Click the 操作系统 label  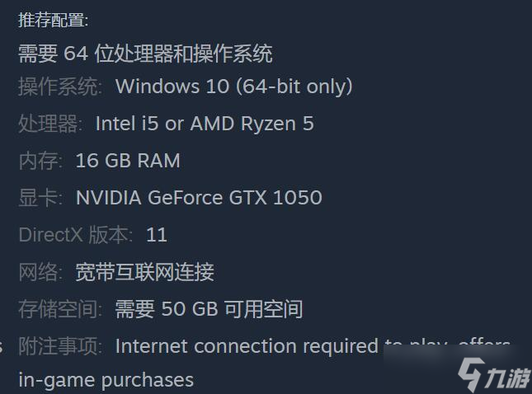(60, 87)
